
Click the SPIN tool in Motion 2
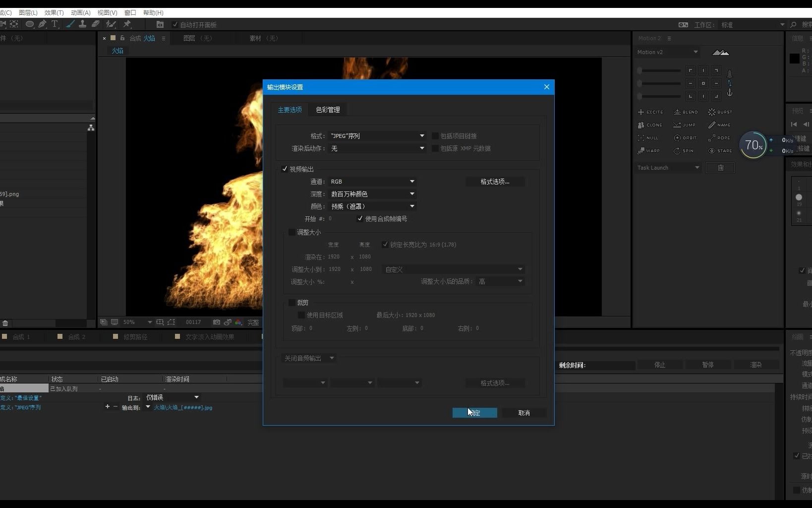coord(684,151)
